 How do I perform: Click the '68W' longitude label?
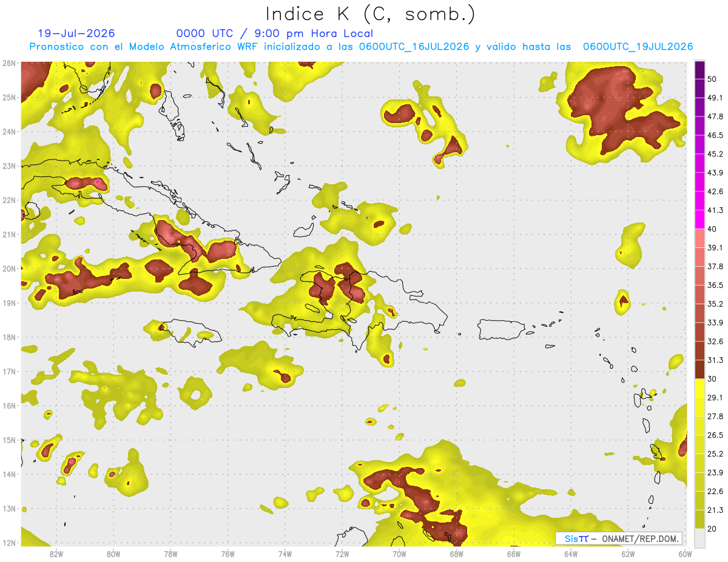[456, 554]
